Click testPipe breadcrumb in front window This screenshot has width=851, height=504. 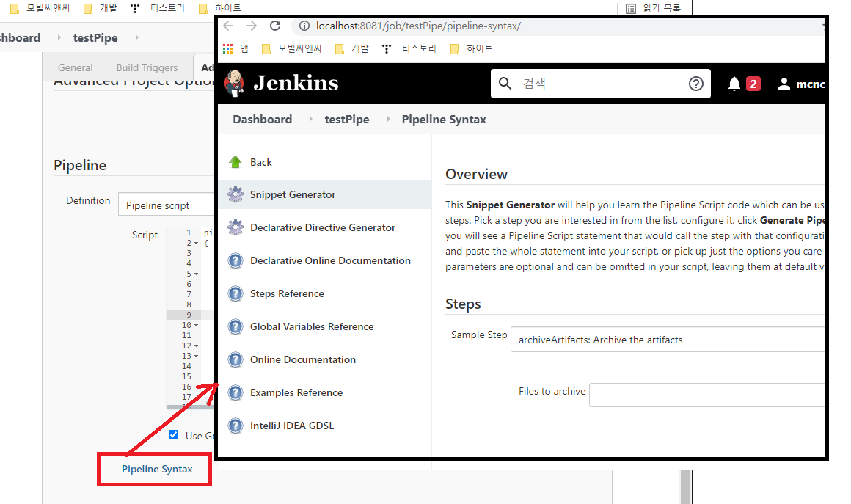pyautogui.click(x=347, y=120)
